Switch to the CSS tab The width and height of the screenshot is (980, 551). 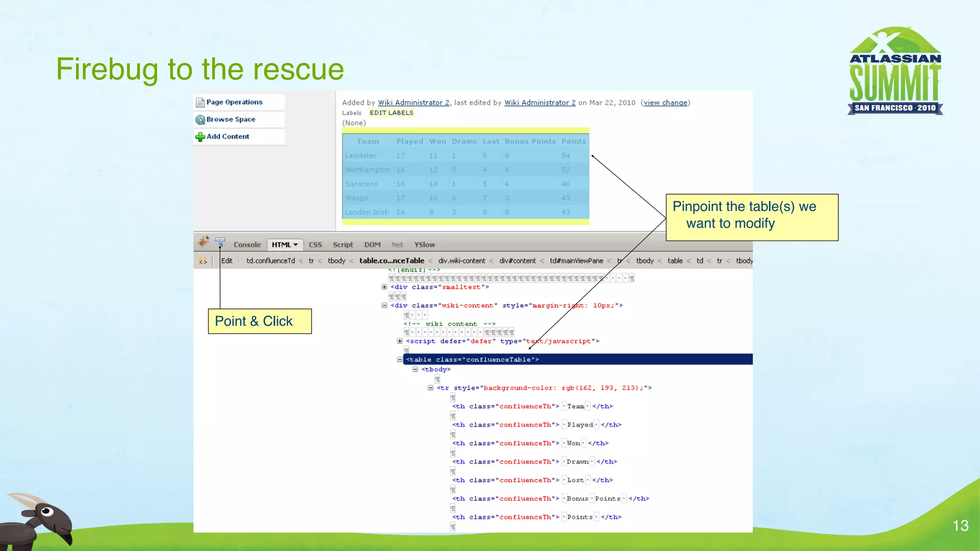tap(315, 245)
